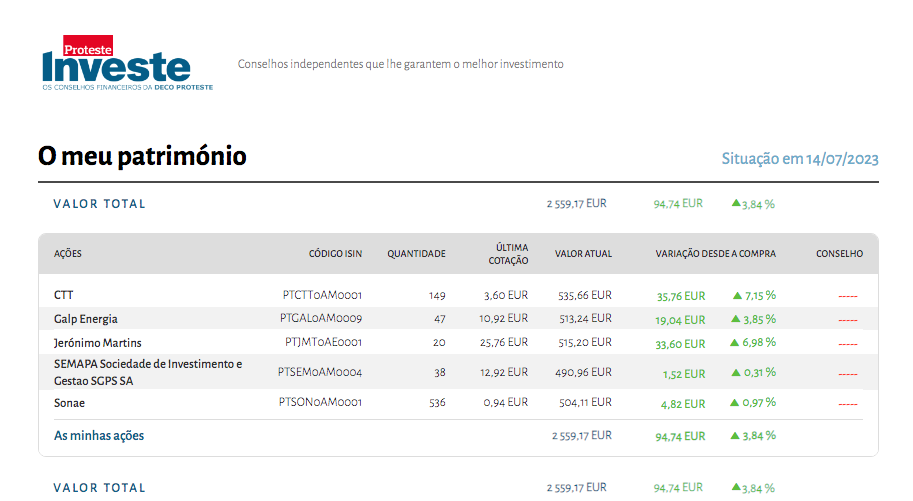Click ISIN code PTCTT0AM0001

[322, 295]
